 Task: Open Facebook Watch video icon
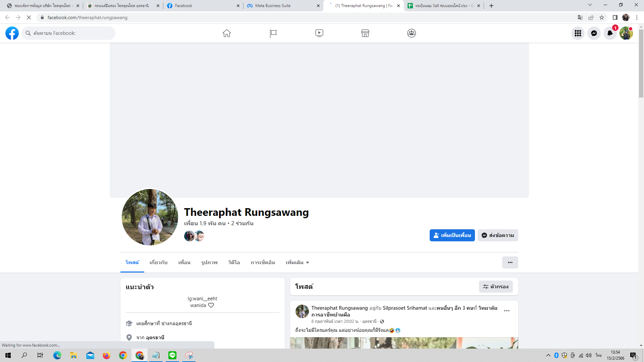tap(319, 33)
